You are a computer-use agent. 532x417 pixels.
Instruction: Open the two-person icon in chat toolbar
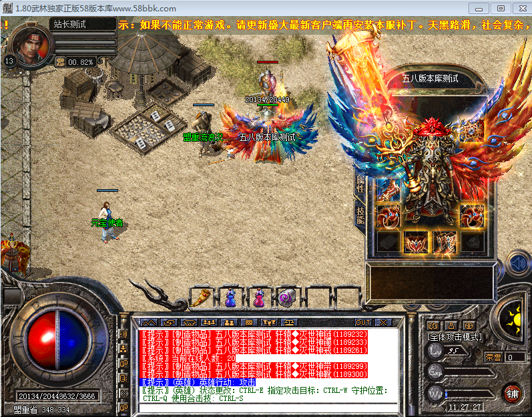click(229, 323)
